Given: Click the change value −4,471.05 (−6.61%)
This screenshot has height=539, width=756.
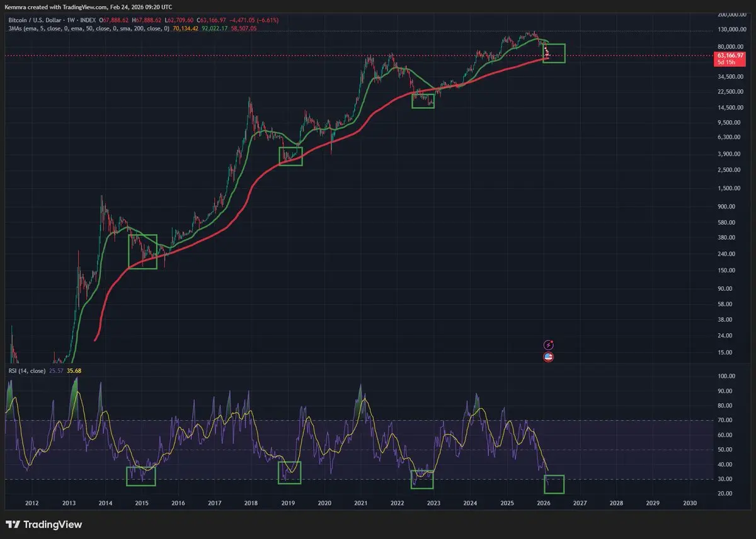Looking at the screenshot, I should point(254,20).
